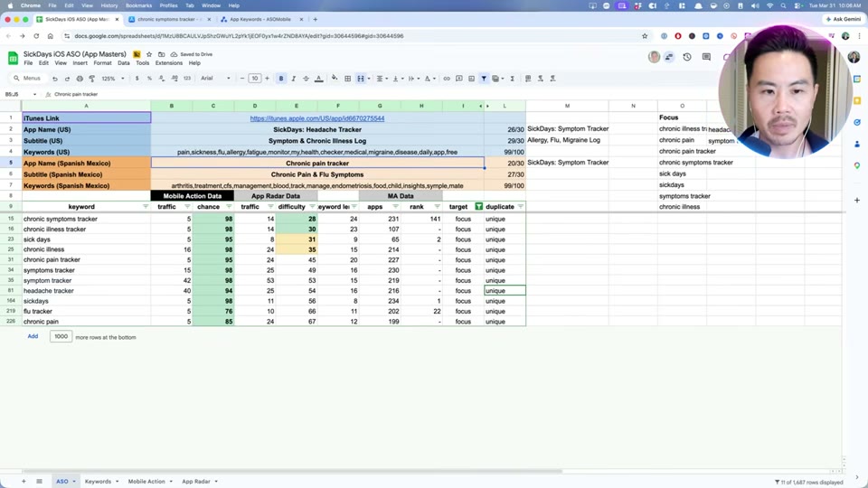Open the Data menu

click(124, 63)
